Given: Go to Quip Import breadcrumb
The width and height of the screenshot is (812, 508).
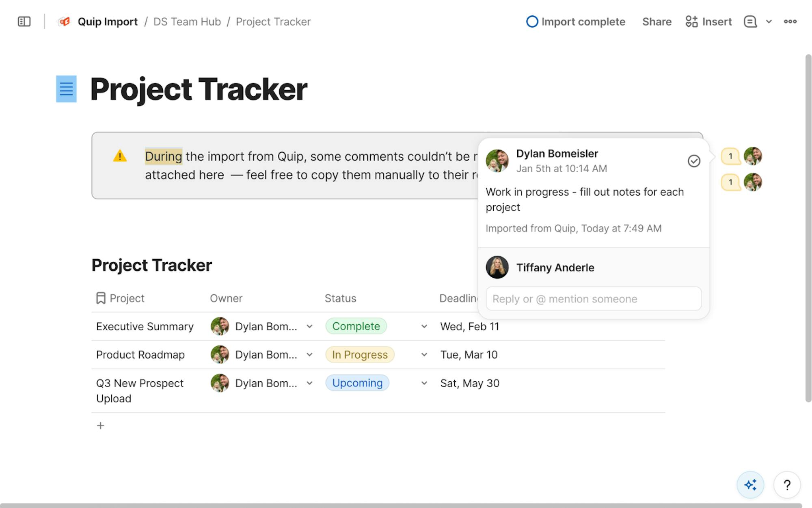Looking at the screenshot, I should [x=108, y=22].
